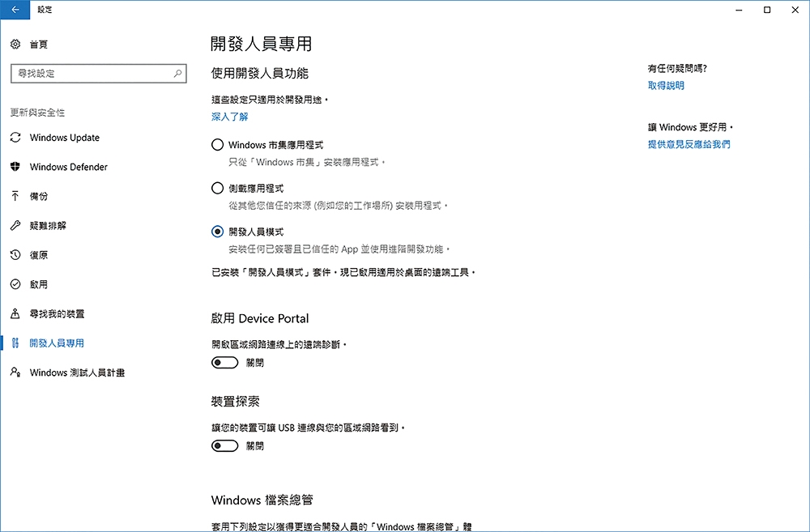Viewport: 810px width, 532px height.
Task: Click the 裝置探索 section heading
Action: (235, 402)
